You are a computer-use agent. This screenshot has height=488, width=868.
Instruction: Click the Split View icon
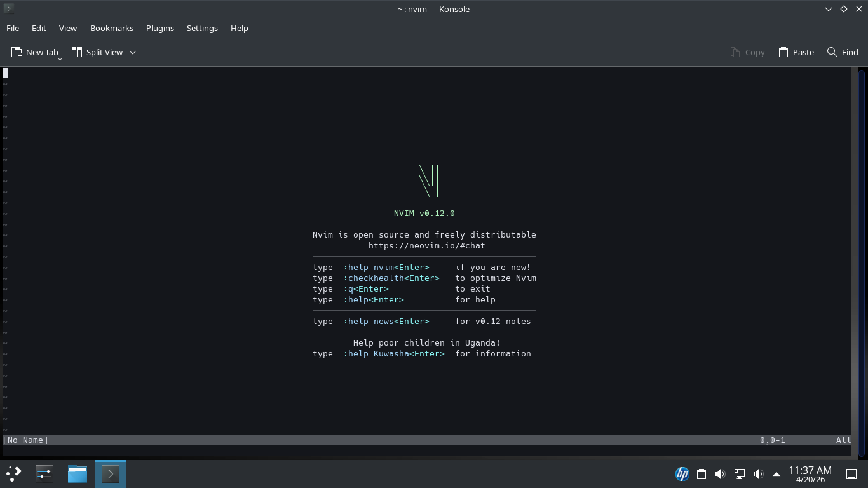click(x=77, y=52)
